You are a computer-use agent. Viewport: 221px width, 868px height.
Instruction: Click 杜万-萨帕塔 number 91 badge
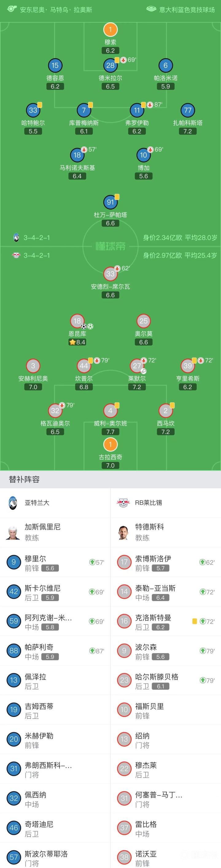pyautogui.click(x=110, y=202)
